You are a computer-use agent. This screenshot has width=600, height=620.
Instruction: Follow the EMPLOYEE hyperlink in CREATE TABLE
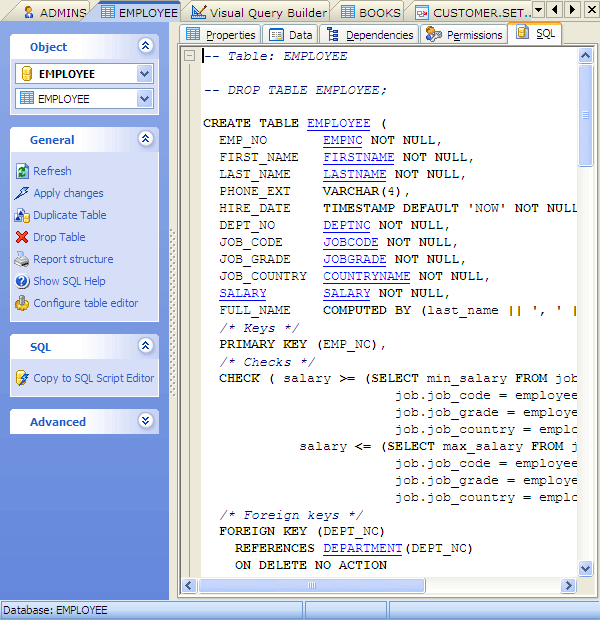tap(339, 123)
